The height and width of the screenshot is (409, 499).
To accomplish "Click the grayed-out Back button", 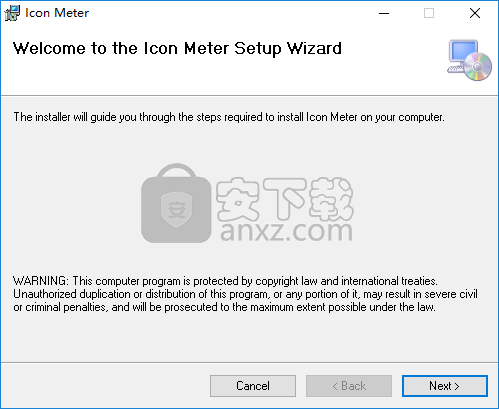I will (x=349, y=386).
